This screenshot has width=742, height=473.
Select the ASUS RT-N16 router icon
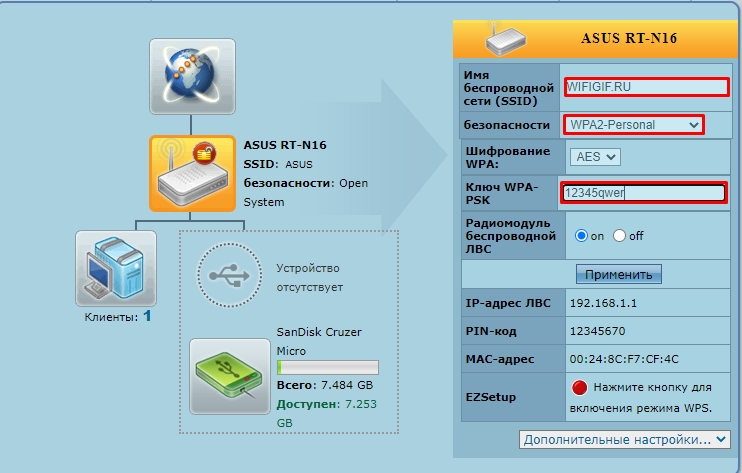tap(192, 174)
